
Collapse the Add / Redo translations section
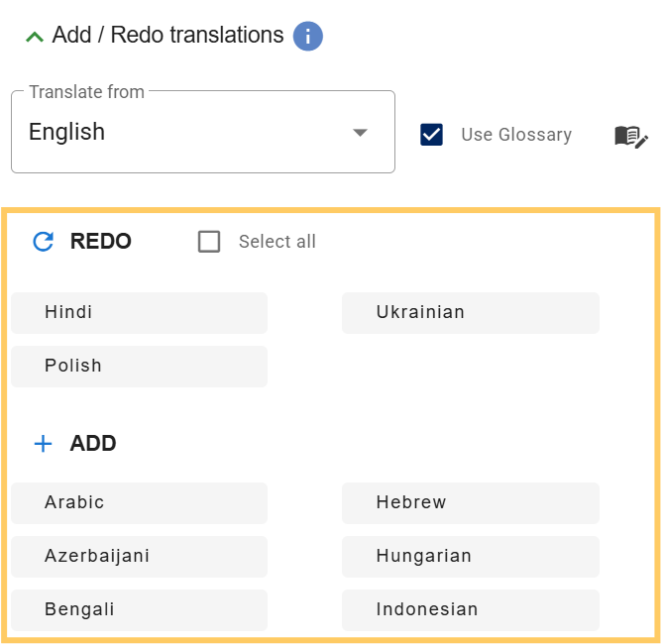[35, 37]
